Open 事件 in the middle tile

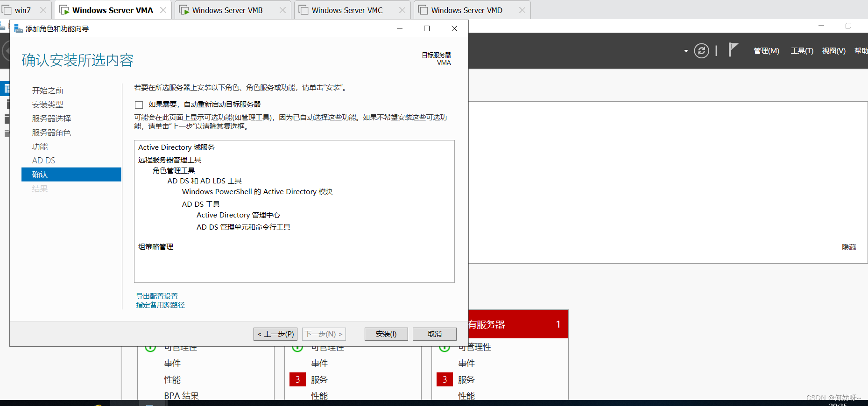(319, 364)
